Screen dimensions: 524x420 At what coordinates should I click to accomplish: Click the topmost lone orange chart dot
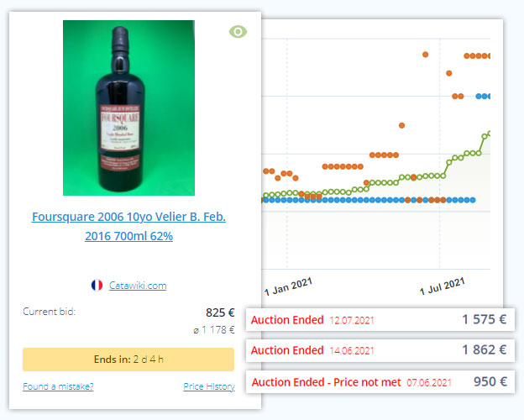pos(426,55)
